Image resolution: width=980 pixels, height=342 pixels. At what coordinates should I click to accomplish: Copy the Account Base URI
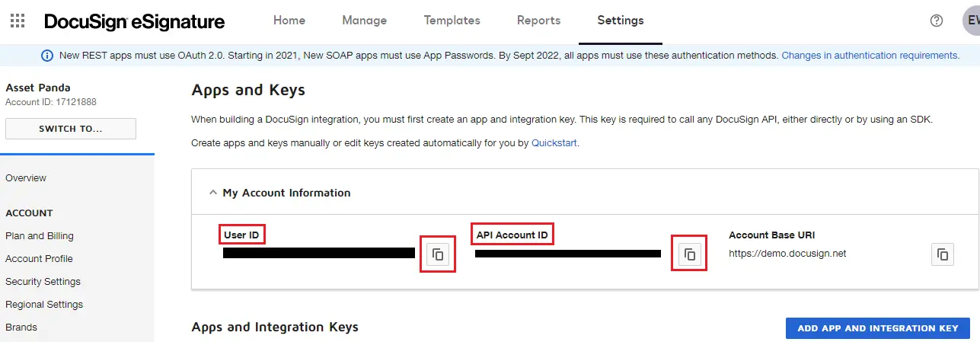(x=942, y=254)
